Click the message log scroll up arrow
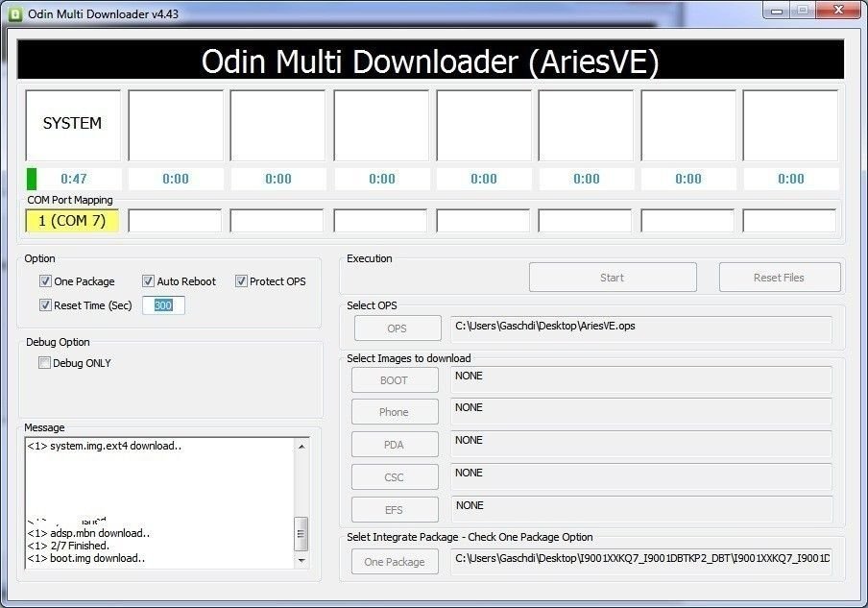The height and width of the screenshot is (608, 868). click(301, 447)
